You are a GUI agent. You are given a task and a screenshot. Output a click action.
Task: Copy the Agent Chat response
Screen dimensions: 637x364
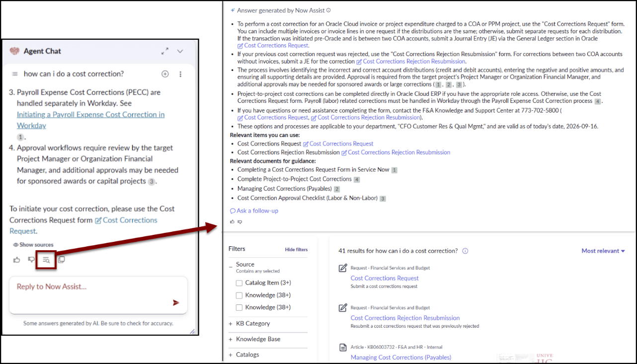61,259
